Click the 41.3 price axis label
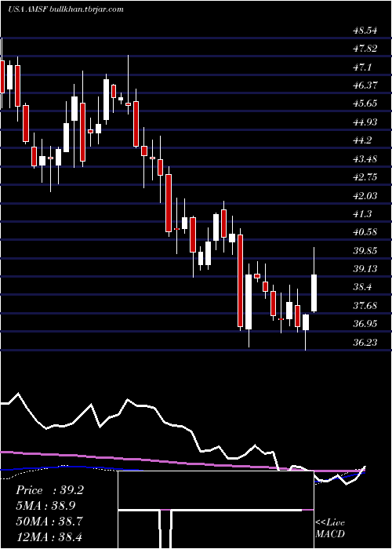This screenshot has height=549, width=392. click(x=362, y=214)
